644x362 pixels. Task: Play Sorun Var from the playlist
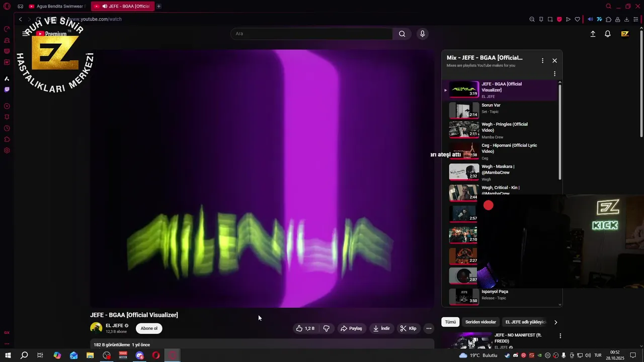(x=500, y=110)
